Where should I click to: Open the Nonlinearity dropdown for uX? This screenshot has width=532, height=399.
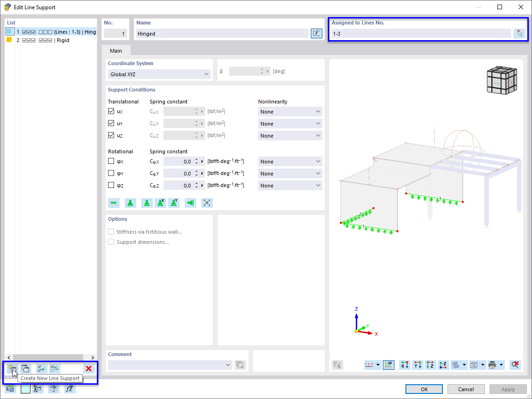[290, 111]
